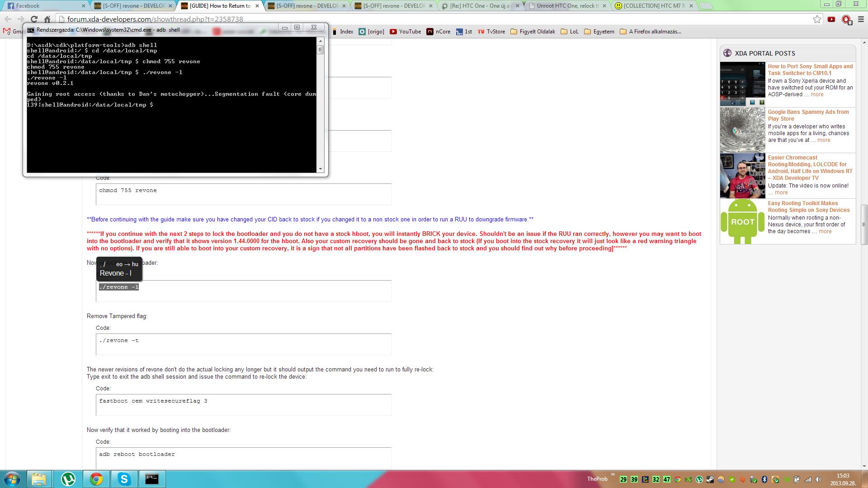The image size is (868, 488).
Task: Expand the Egyetem bookmark folder
Action: (x=599, y=32)
